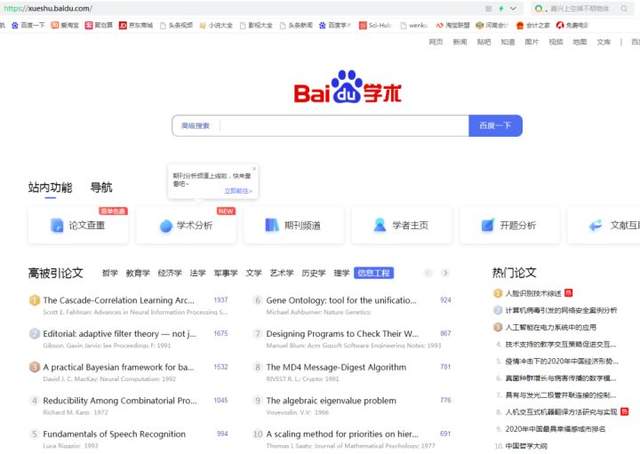640x454 pixels.
Task: Open A practical Bayesian framework paper
Action: point(118,367)
